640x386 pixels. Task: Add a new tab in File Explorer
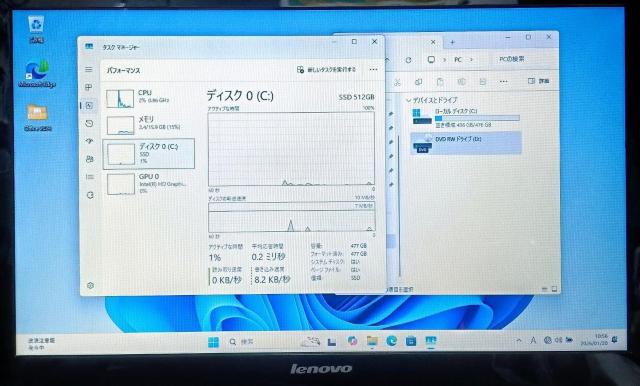(x=452, y=42)
